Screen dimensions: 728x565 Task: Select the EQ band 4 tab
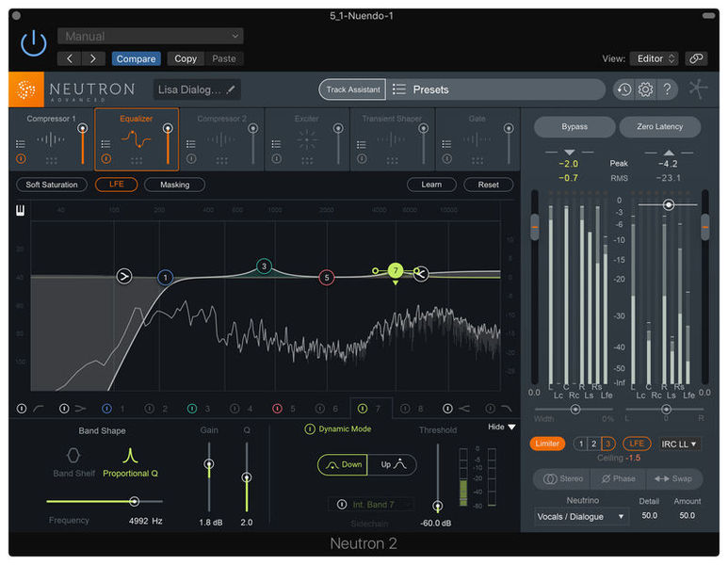coord(242,409)
